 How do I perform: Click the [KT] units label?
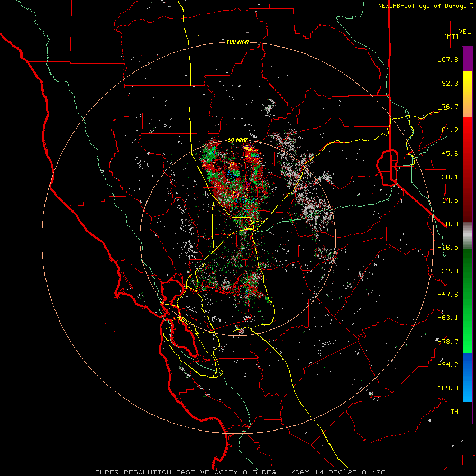[x=451, y=36]
